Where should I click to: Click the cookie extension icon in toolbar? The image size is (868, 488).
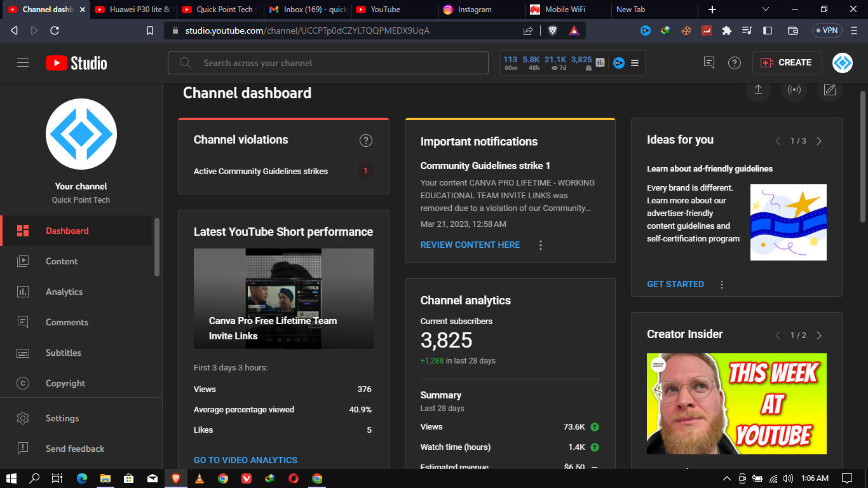(x=686, y=30)
